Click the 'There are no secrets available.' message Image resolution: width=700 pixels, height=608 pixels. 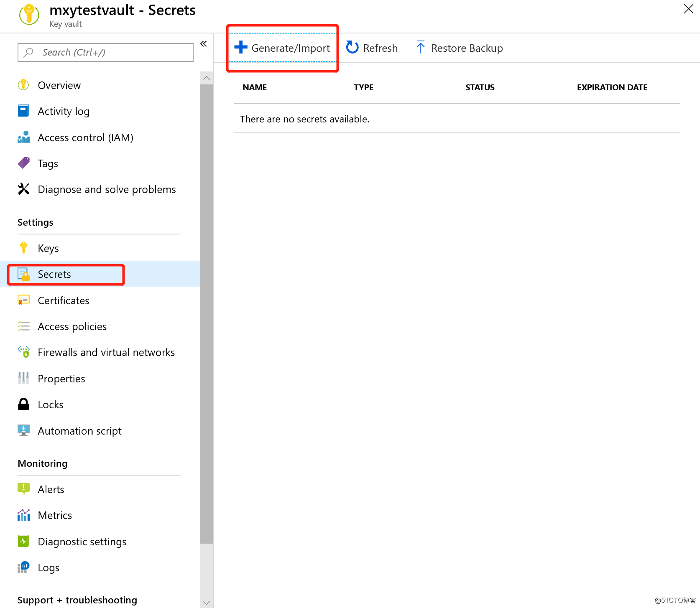[x=304, y=119]
